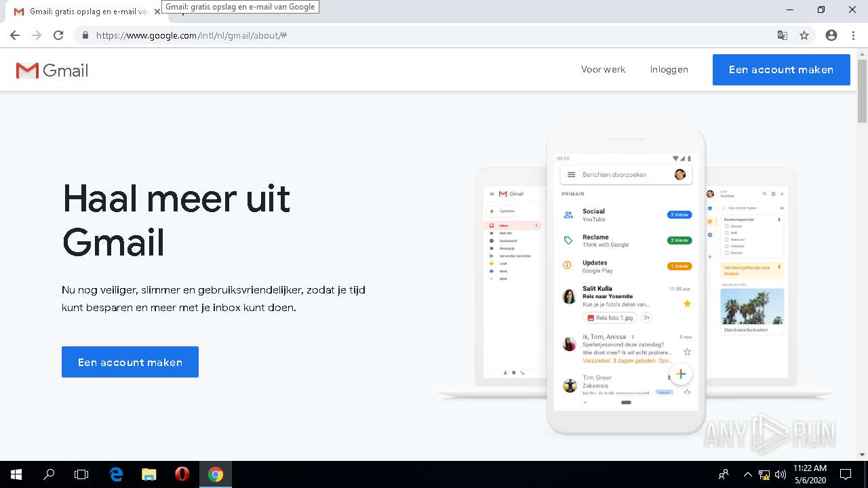Reload the page with the refresh icon

point(58,35)
